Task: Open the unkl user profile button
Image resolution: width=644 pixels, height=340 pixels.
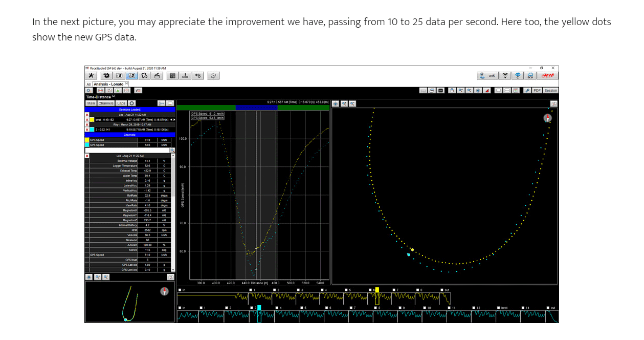Action: 488,75
